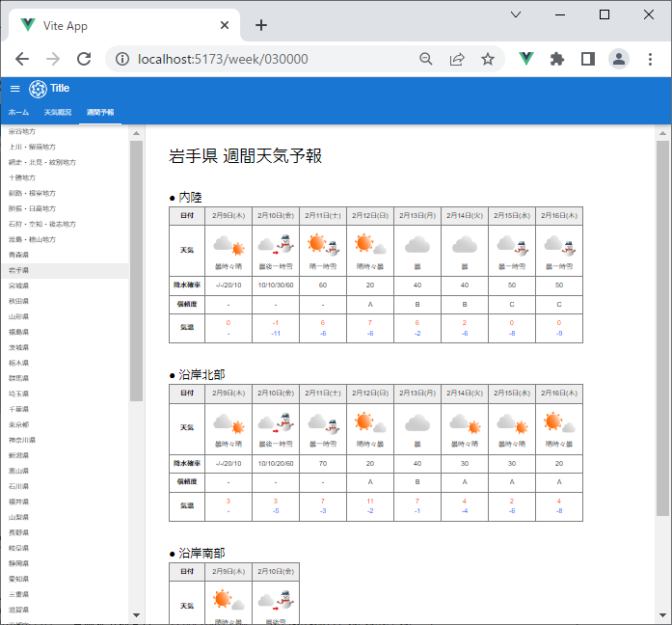
Task: Choose 栃木県 in the sidebar list
Action: click(x=65, y=363)
